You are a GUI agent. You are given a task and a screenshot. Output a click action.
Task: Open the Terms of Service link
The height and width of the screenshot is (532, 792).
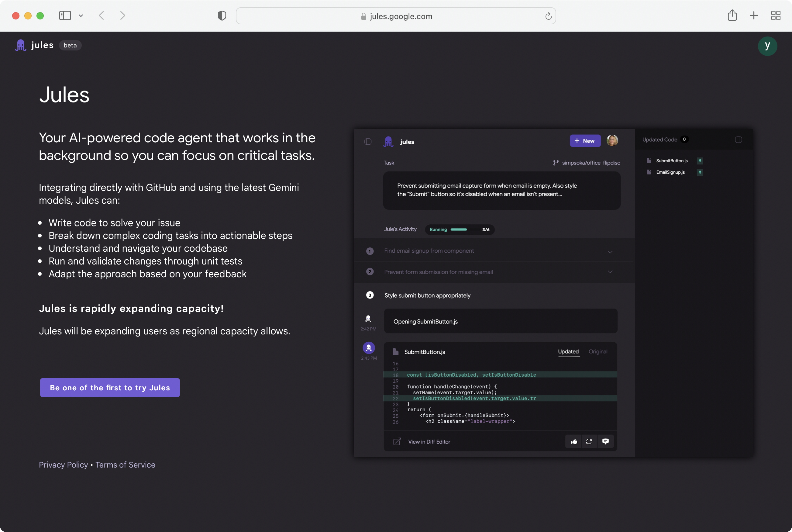click(x=126, y=465)
